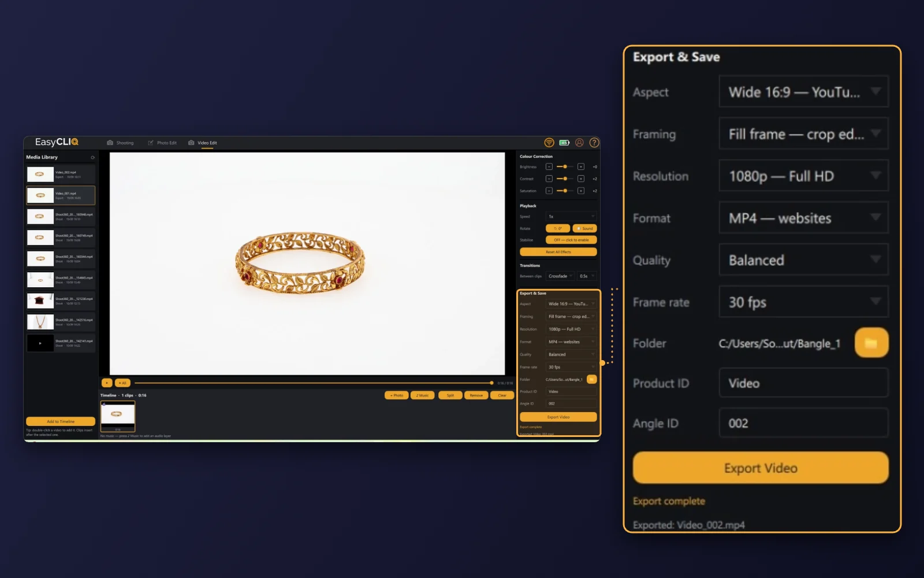Select the Shoot360 clip ending 142141.mp4

61,343
